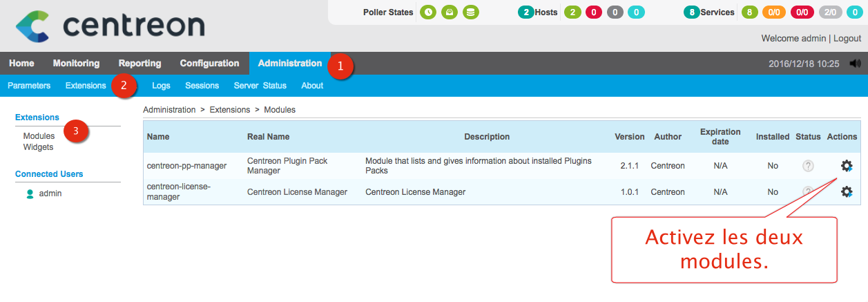868x302 pixels.
Task: Click the Centreon logo
Action: pos(110,26)
